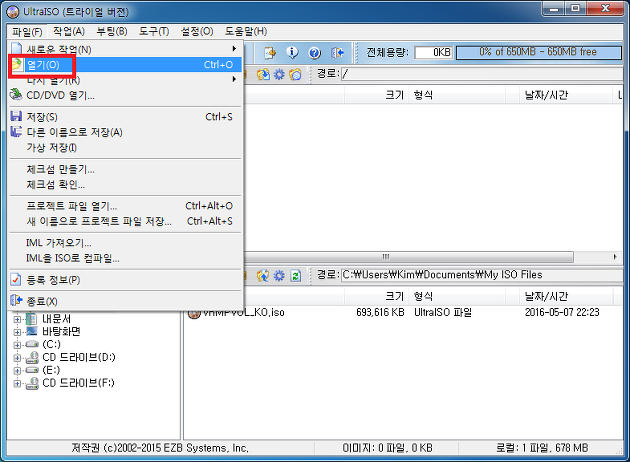Click the scrollbar right arrow in the image pane
The image size is (630, 462).
click(x=615, y=257)
